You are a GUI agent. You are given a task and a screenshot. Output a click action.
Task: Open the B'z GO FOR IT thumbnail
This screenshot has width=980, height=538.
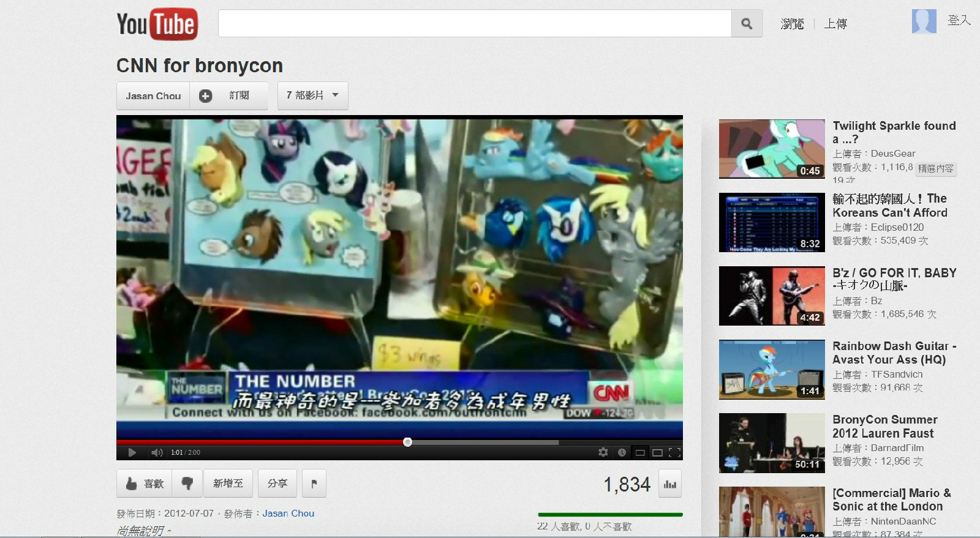pos(772,296)
